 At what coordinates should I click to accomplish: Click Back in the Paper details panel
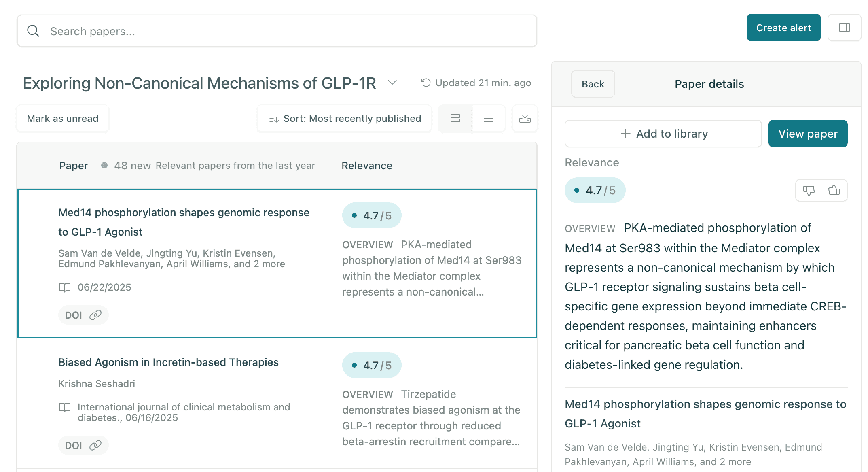coord(593,84)
